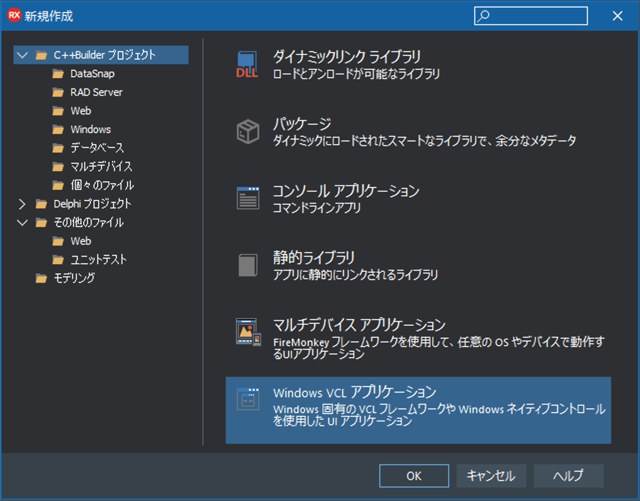Expand the Delphi プロジェクト node
Viewport: 640px width, 501px height.
click(22, 204)
